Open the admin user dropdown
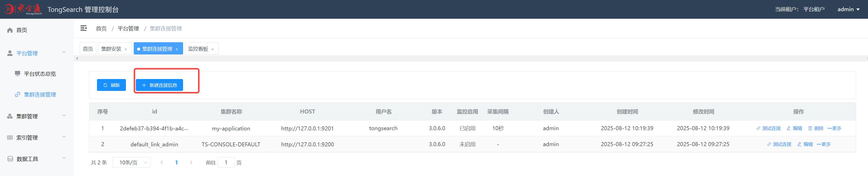This screenshot has height=176, width=868. [848, 9]
